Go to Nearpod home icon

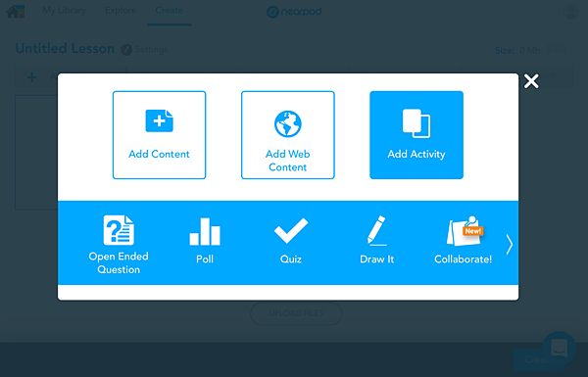(16, 11)
